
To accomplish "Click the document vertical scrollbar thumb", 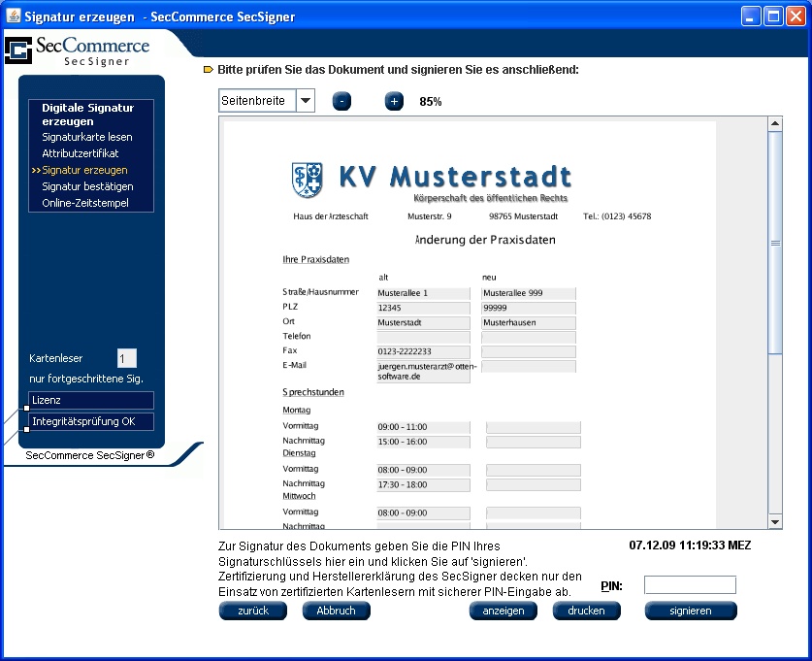I will click(x=775, y=243).
